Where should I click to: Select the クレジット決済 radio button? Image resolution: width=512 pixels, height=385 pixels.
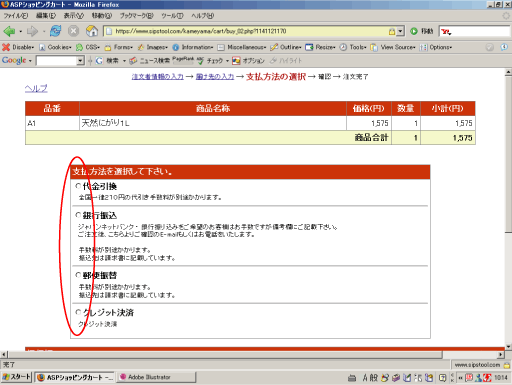[x=78, y=312]
